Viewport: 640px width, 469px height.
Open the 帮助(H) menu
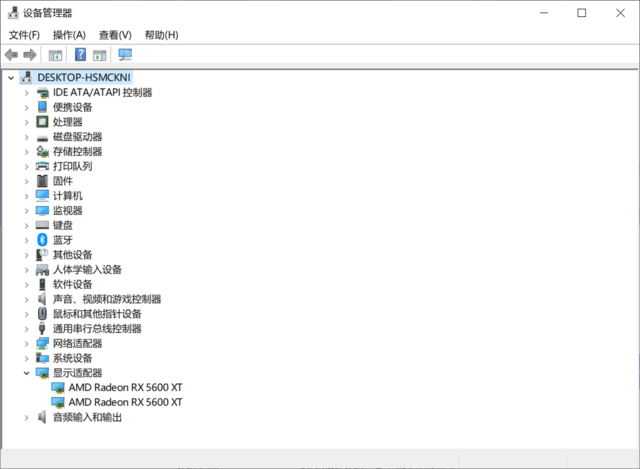pyautogui.click(x=162, y=35)
